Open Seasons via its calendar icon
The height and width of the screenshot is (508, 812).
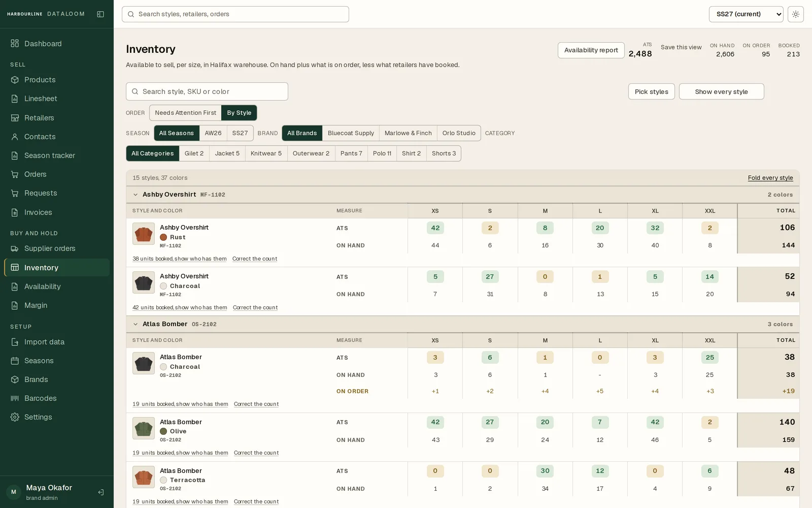click(15, 361)
